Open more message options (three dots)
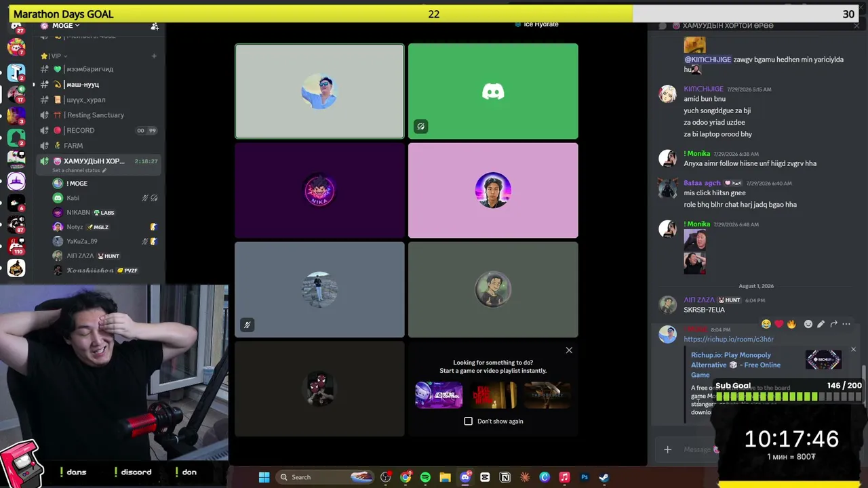The height and width of the screenshot is (488, 868). click(846, 324)
